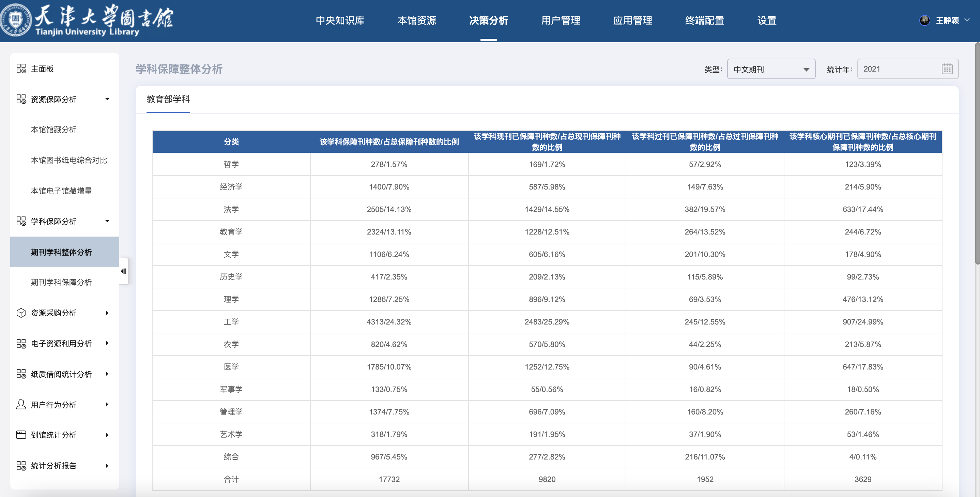Click the 用户行为分析 person icon

(x=21, y=404)
